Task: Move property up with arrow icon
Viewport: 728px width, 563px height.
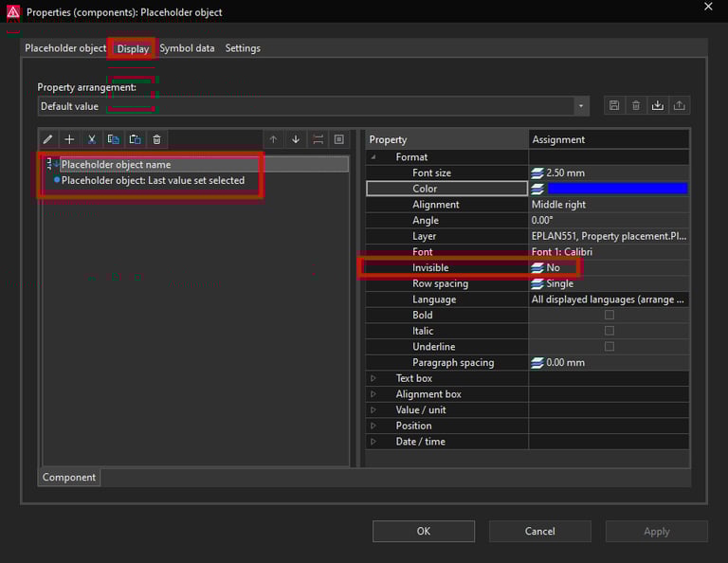Action: [x=273, y=139]
